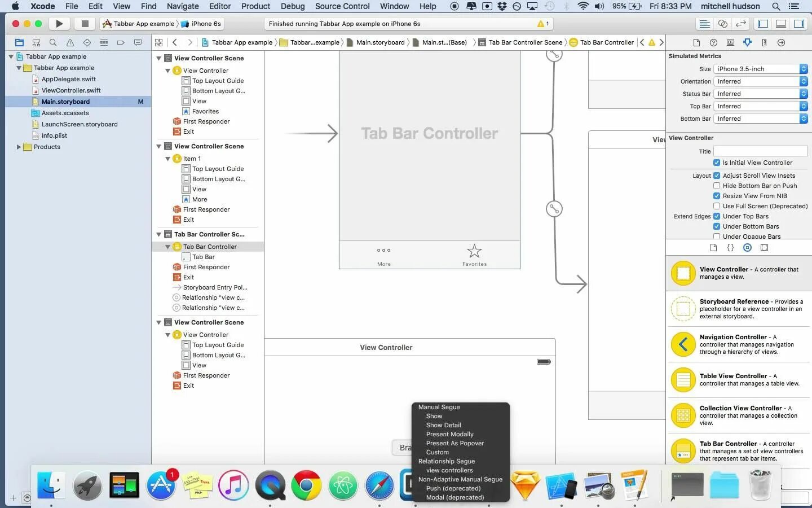The height and width of the screenshot is (508, 812).
Task: Toggle Adjust Scroll View Insets
Action: [717, 176]
